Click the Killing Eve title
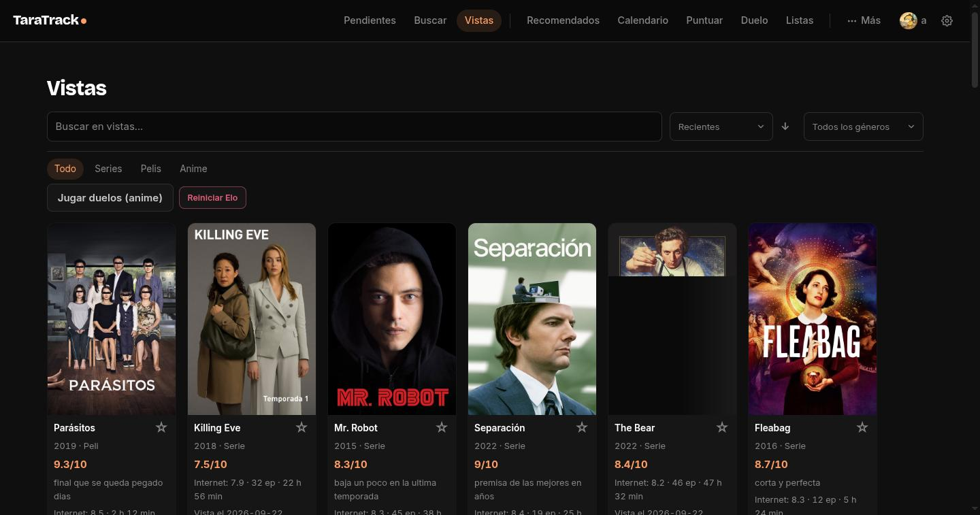This screenshot has height=515, width=980. (217, 428)
